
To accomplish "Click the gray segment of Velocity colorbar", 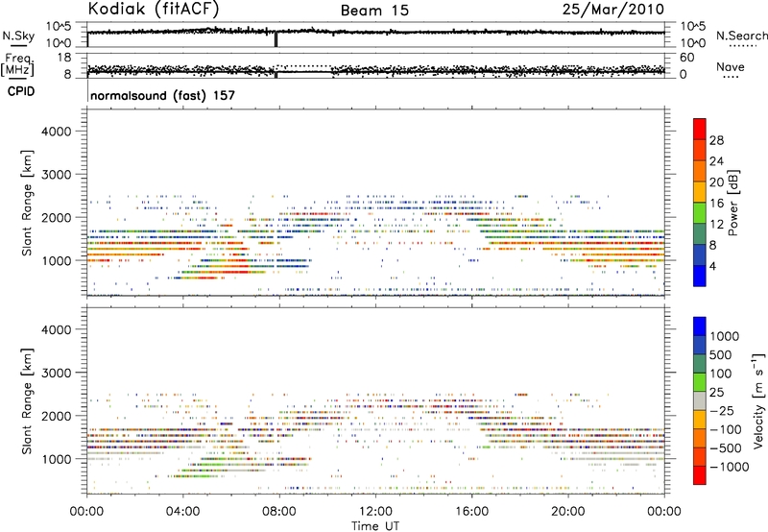I will (x=700, y=401).
